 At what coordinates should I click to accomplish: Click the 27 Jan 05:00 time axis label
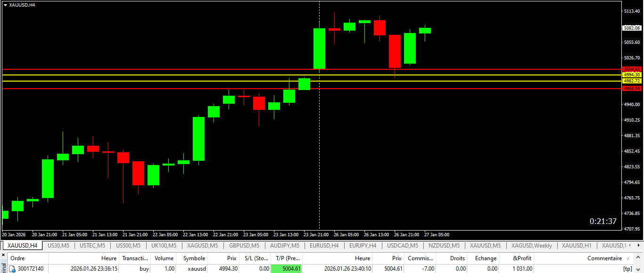437,234
